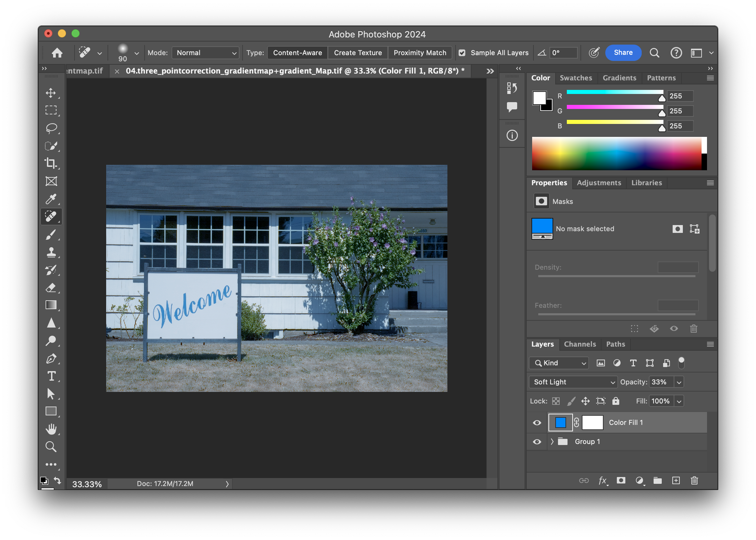Click the add layer mask icon
This screenshot has height=540, width=756.
621,480
